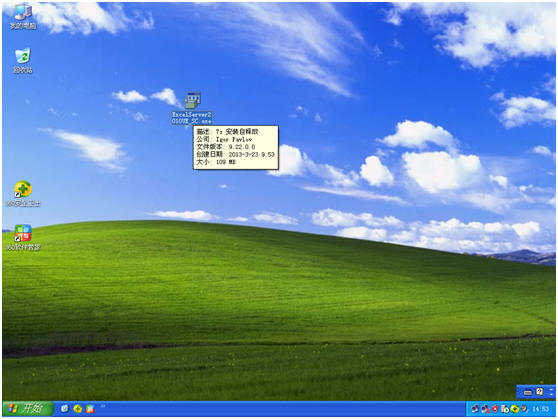Click Show Desktop quick launch icon
This screenshot has width=558, height=419.
point(65,409)
